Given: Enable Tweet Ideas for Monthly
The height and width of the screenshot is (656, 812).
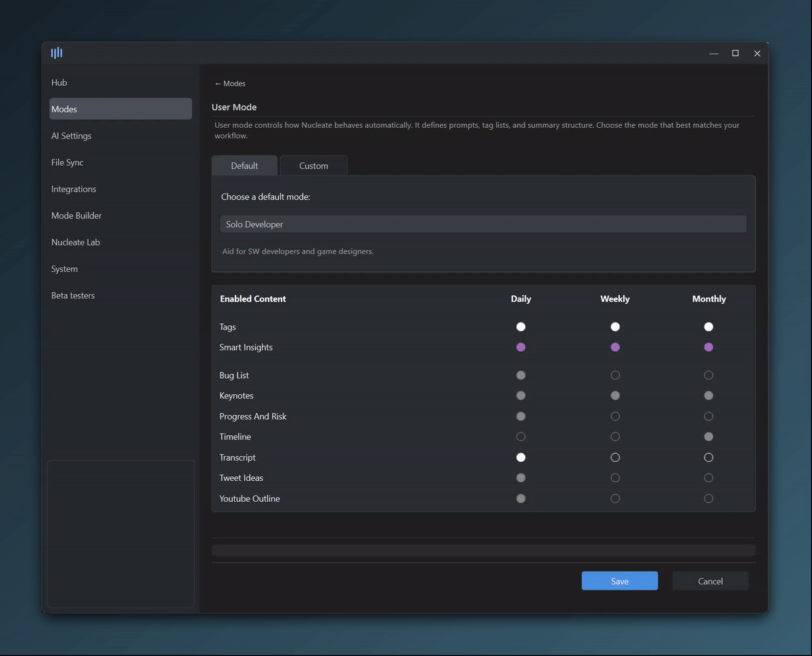Looking at the screenshot, I should tap(708, 478).
